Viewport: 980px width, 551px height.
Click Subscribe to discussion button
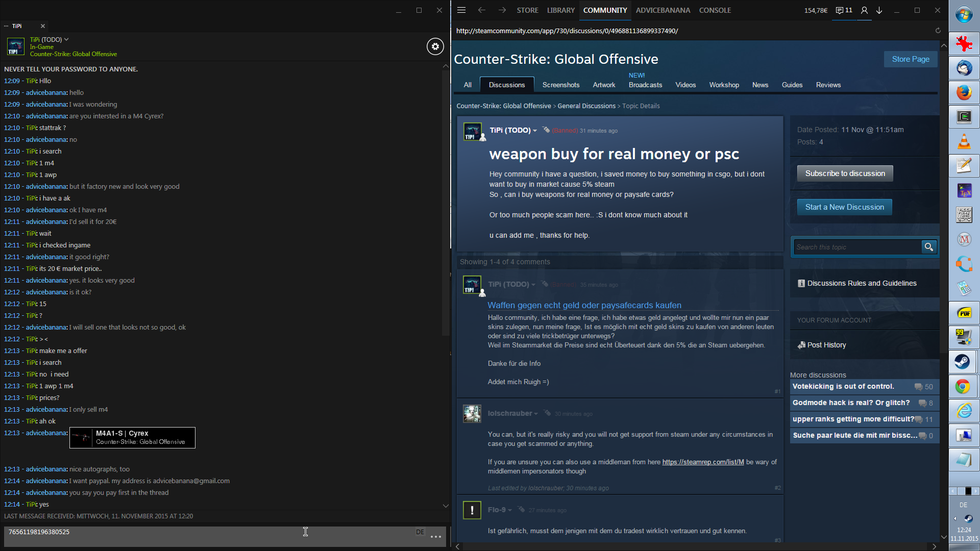click(845, 173)
